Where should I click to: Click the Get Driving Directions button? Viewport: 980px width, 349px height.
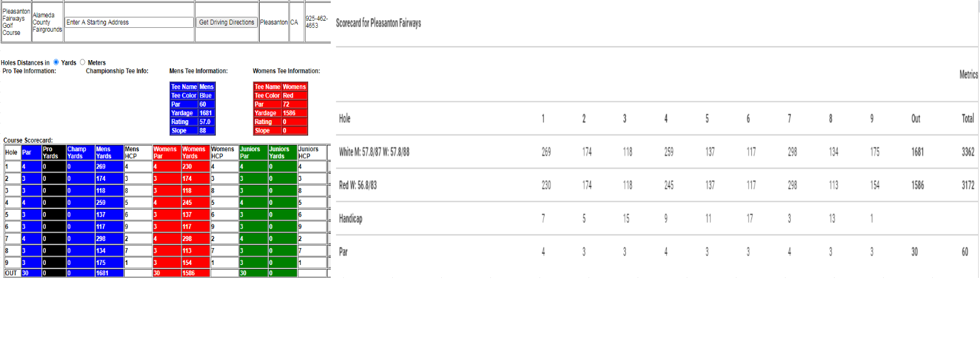[x=227, y=22]
